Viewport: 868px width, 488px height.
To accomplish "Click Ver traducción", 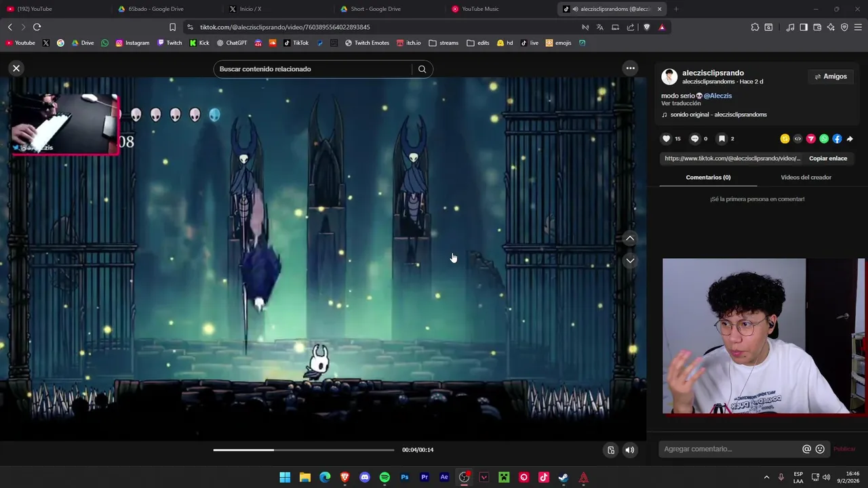I will [681, 104].
